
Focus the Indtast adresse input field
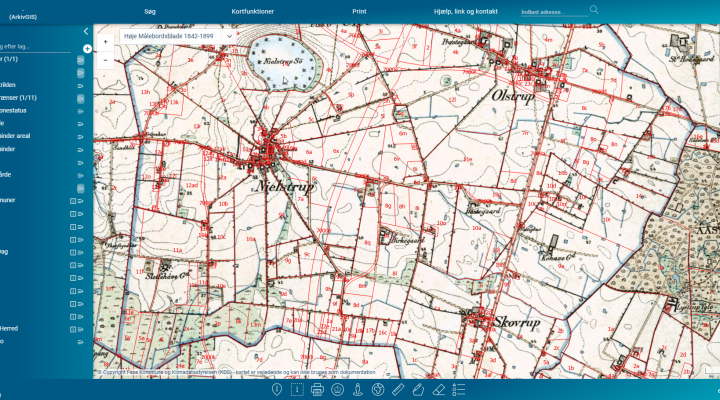click(x=554, y=12)
